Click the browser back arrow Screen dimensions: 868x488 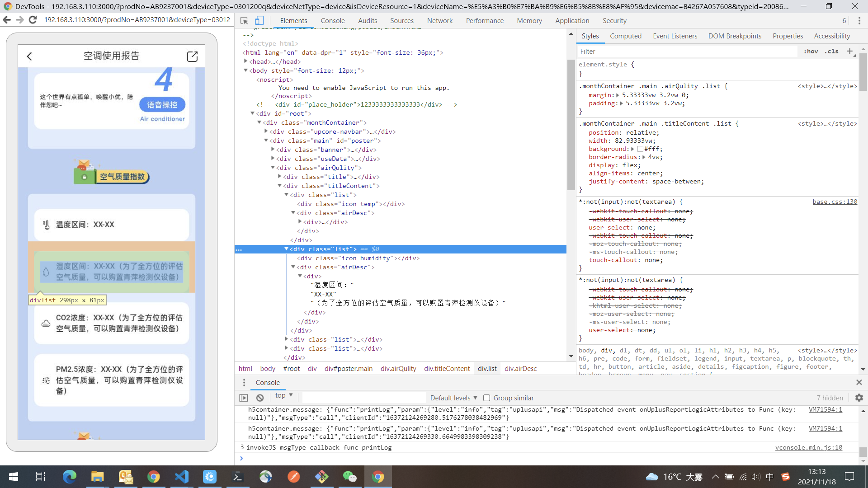[6, 20]
